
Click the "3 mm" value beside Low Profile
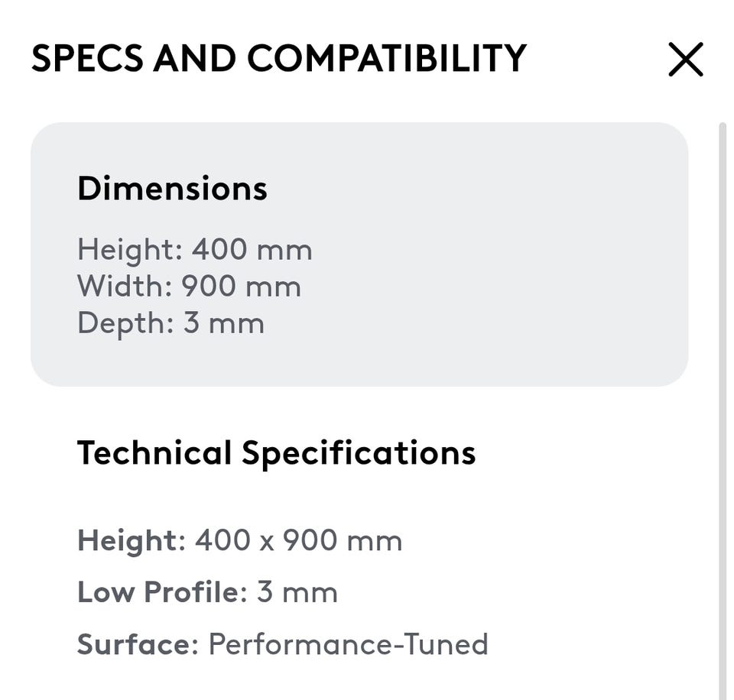tap(297, 592)
